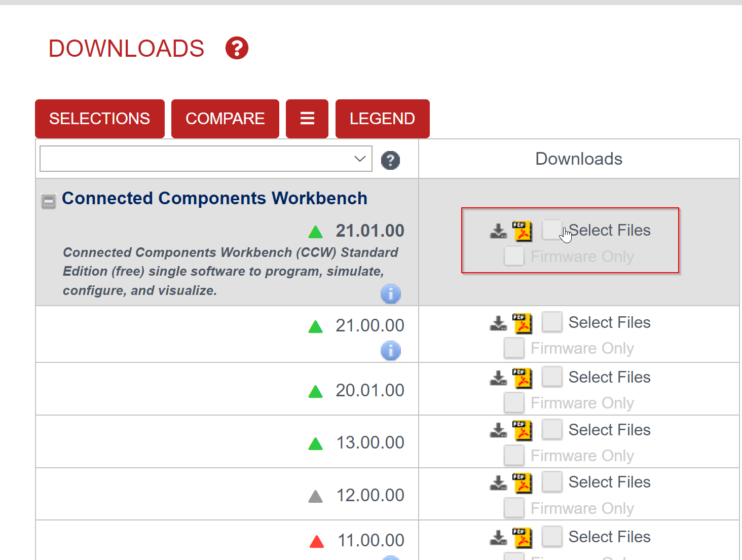This screenshot has height=560, width=742.
Task: Click the Downloads column header
Action: (579, 159)
